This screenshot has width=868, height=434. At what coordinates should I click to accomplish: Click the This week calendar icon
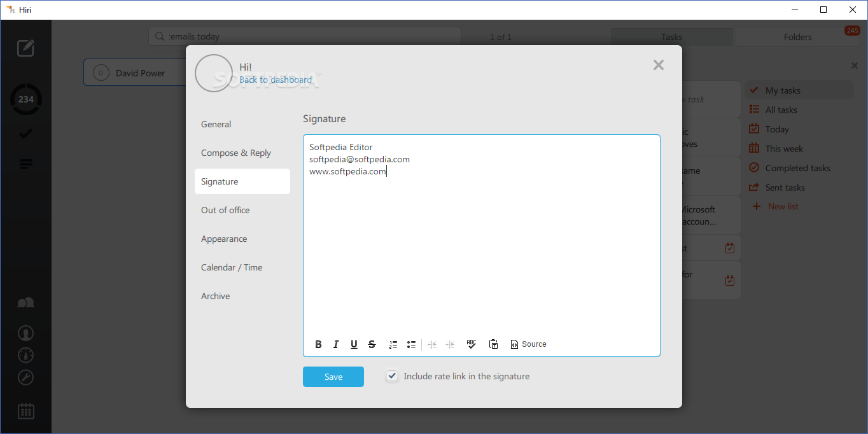[x=754, y=148]
